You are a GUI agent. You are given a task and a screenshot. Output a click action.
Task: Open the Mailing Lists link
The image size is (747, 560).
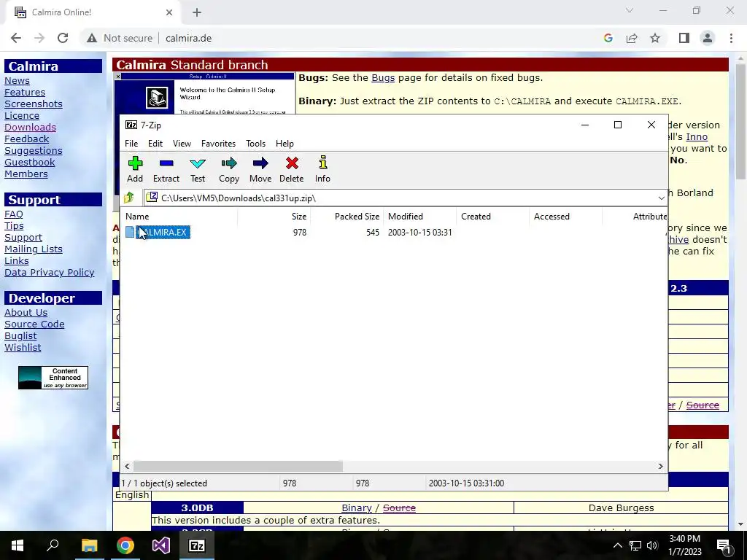pos(34,249)
